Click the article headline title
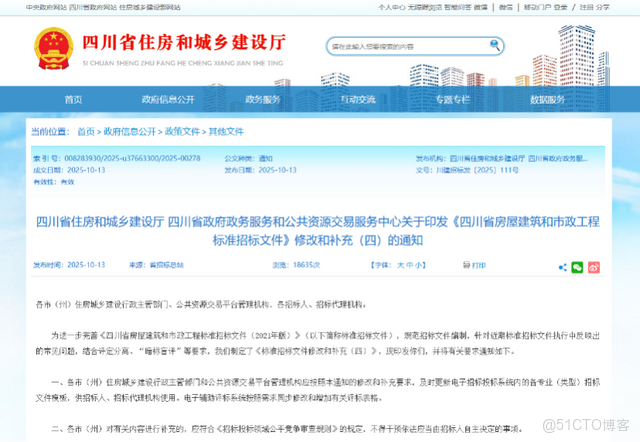640x442 pixels. coord(318,231)
